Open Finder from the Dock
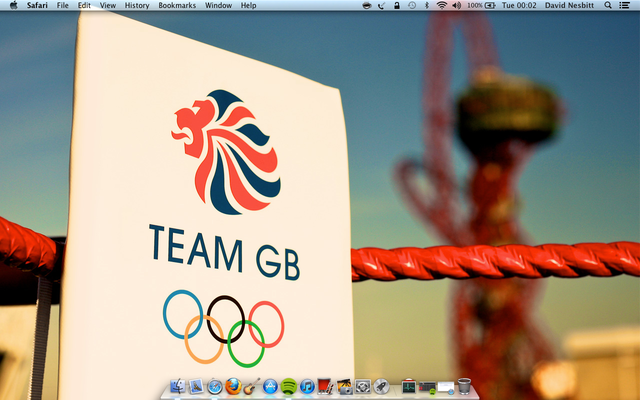The width and height of the screenshot is (640, 400). (x=178, y=386)
